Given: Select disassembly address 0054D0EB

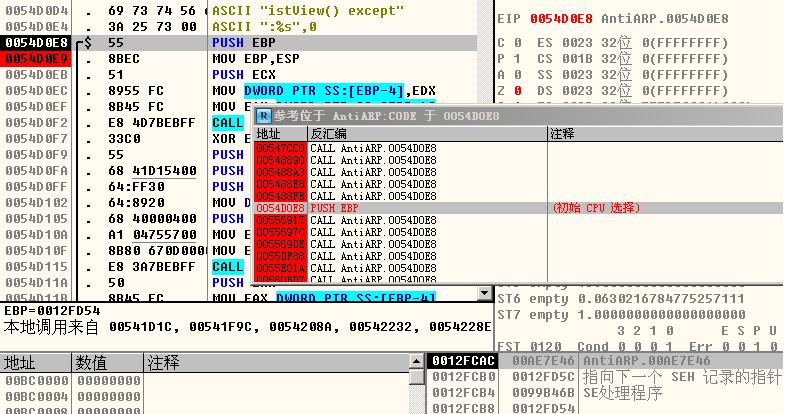Looking at the screenshot, I should coord(36,75).
